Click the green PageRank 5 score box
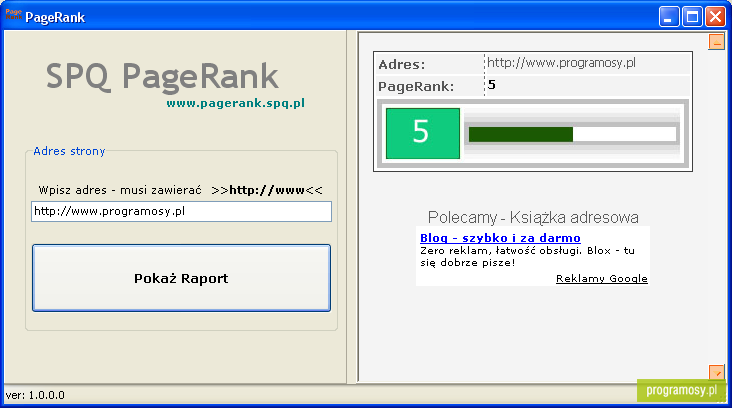Image resolution: width=732 pixels, height=408 pixels. point(422,133)
